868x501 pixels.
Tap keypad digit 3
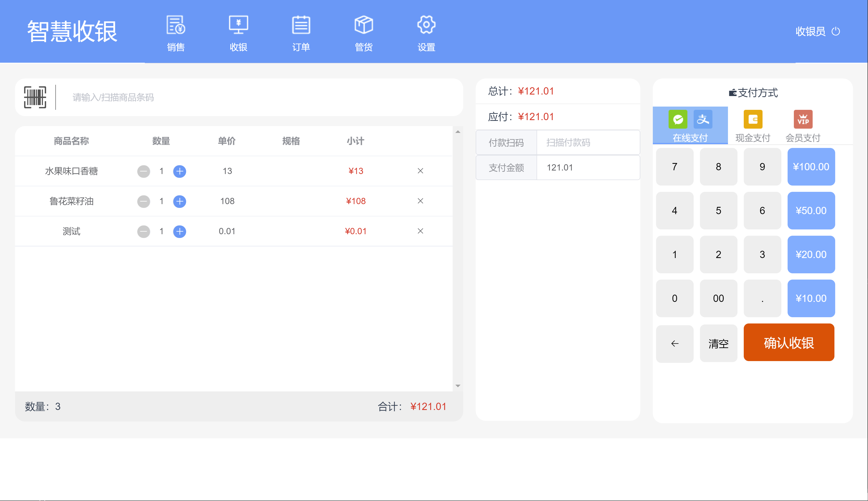pyautogui.click(x=762, y=254)
